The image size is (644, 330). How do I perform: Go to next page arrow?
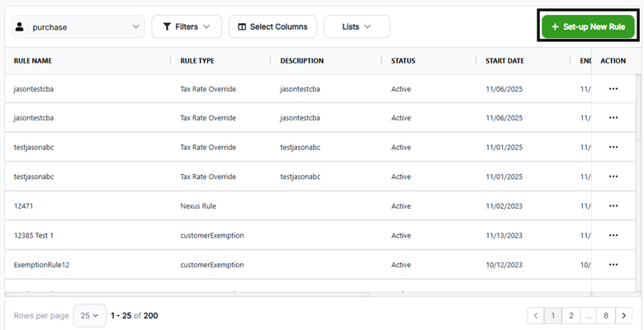tap(624, 316)
